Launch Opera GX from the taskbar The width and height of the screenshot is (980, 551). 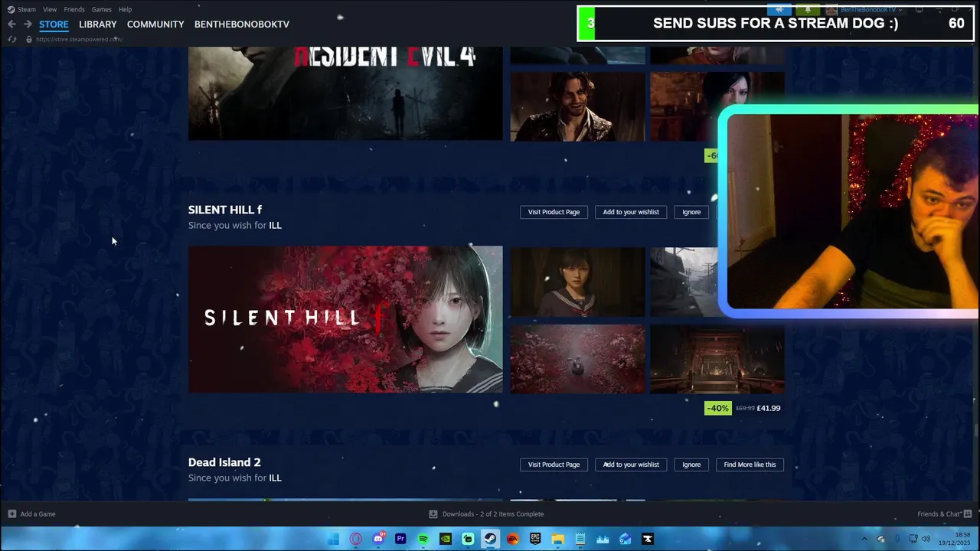(356, 539)
